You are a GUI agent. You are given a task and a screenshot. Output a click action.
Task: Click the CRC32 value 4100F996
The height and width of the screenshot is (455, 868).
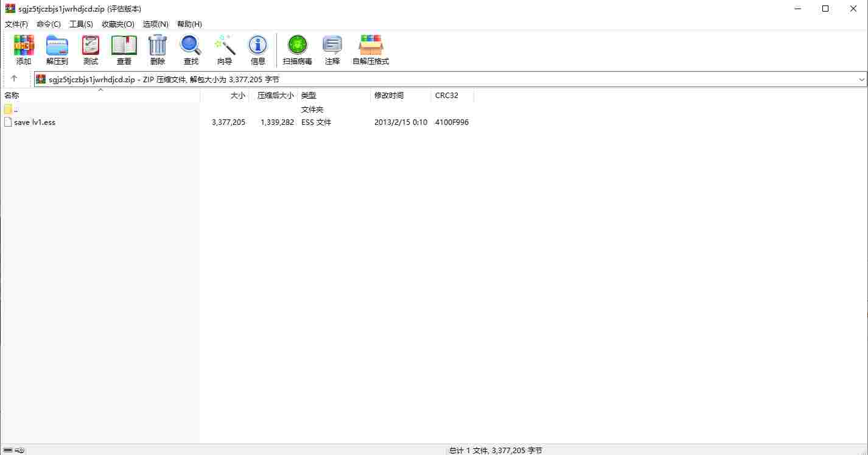point(452,122)
